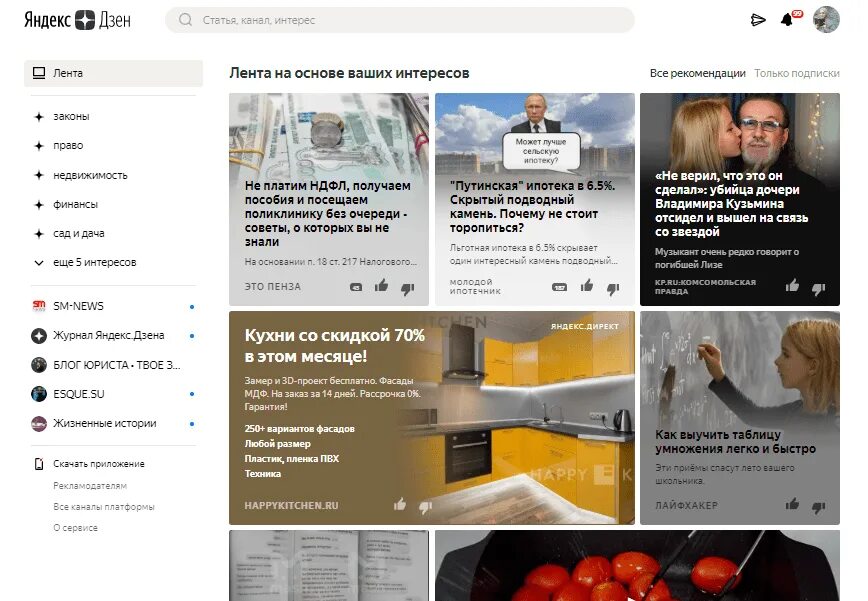Click the ЯНДЕКС.ДИРЕКТ ad label
This screenshot has height=601, width=868.
click(585, 327)
